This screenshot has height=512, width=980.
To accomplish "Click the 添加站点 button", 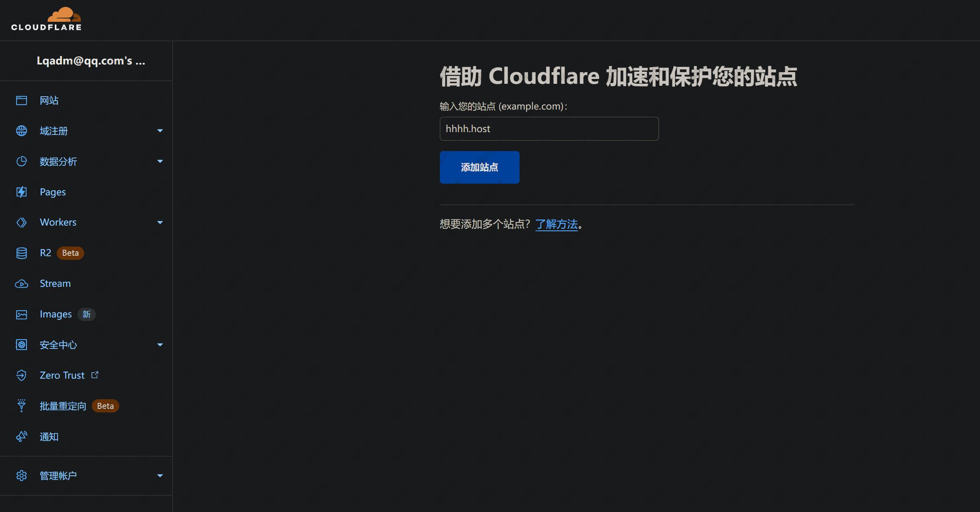I will click(x=479, y=167).
